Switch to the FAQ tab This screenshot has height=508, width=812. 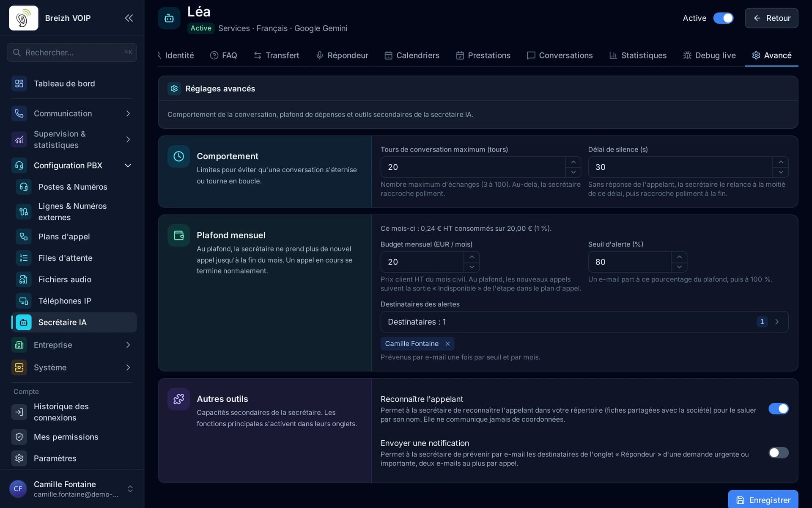tap(224, 55)
